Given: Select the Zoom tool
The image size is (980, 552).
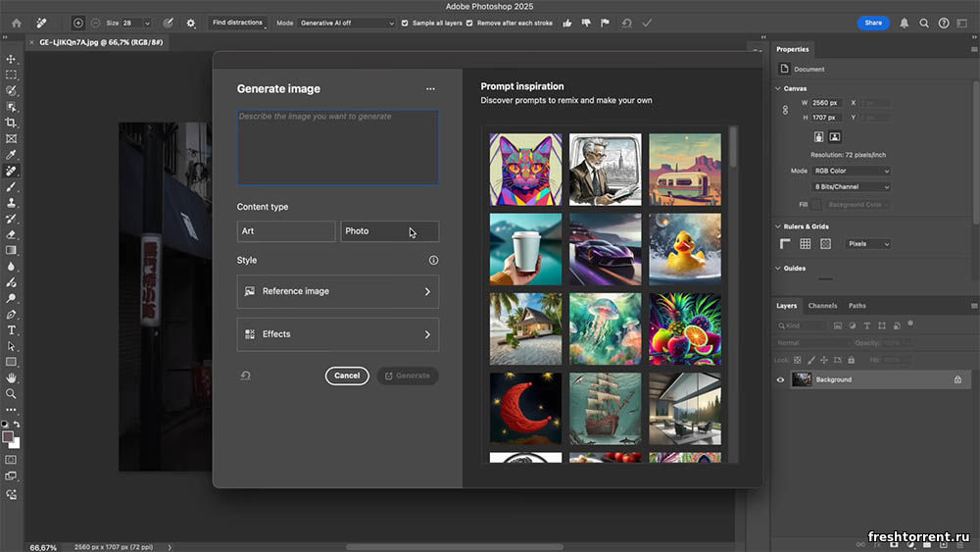Looking at the screenshot, I should click(11, 394).
